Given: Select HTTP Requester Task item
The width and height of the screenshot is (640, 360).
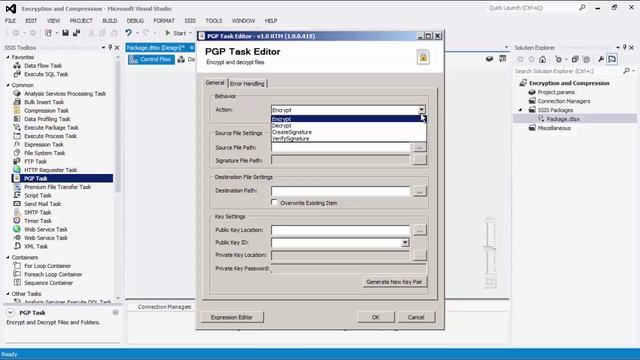Looking at the screenshot, I should click(x=50, y=170).
